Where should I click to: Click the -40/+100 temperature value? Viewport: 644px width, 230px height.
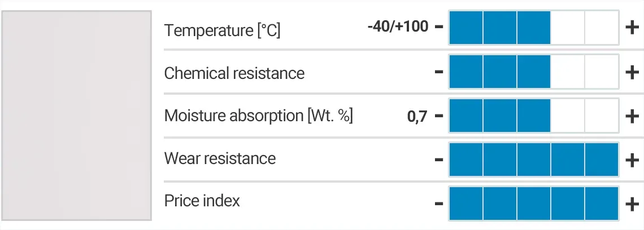[398, 27]
